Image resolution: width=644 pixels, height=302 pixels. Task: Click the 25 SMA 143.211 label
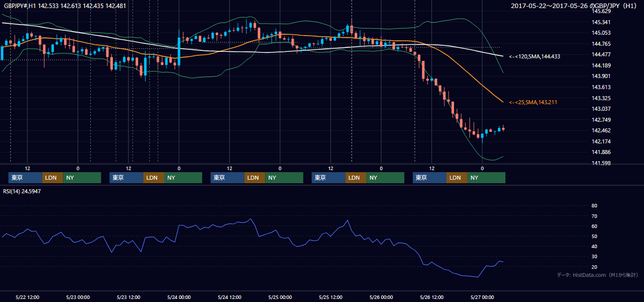pyautogui.click(x=533, y=102)
